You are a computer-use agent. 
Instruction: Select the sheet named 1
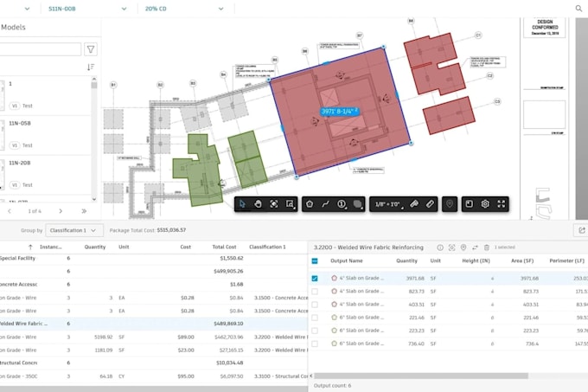45,95
